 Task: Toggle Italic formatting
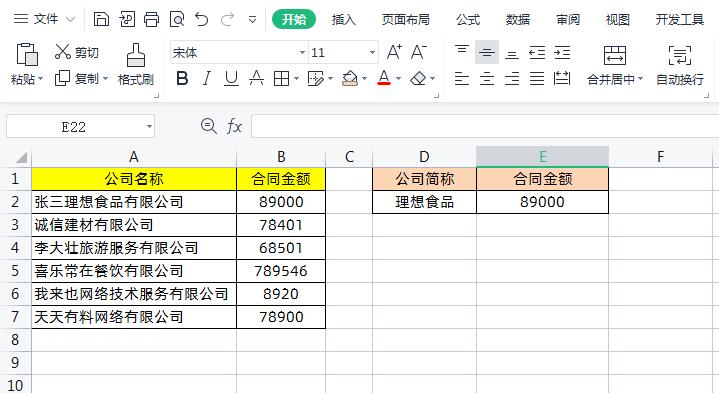pos(207,78)
